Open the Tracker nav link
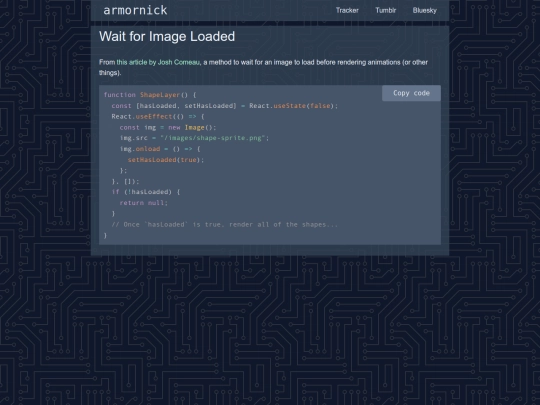The height and width of the screenshot is (405, 540). click(x=347, y=10)
